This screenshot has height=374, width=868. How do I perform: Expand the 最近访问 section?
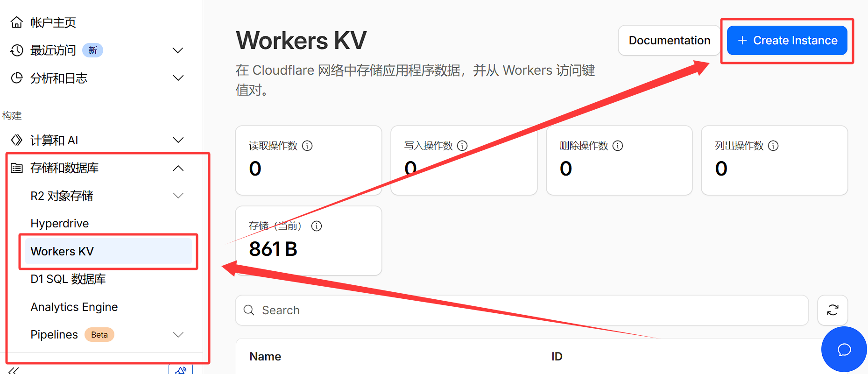click(178, 50)
